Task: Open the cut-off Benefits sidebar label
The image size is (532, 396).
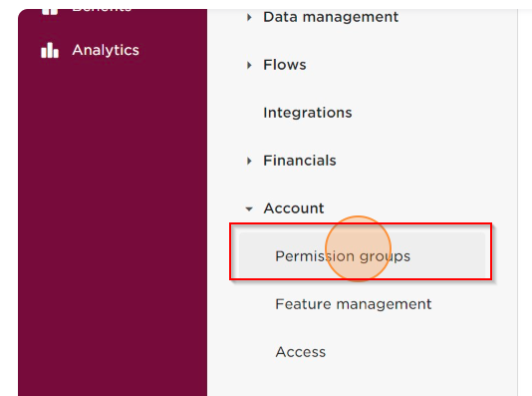Action: tap(102, 11)
